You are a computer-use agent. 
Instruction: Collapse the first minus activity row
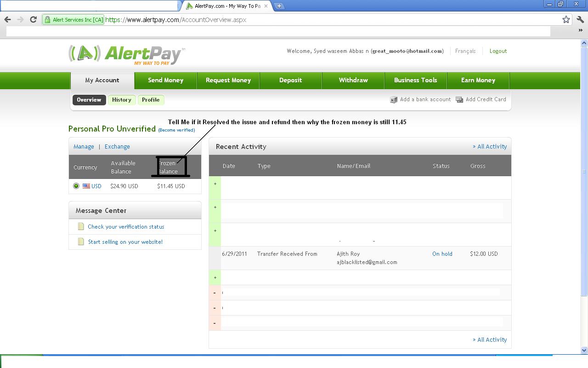click(x=215, y=293)
